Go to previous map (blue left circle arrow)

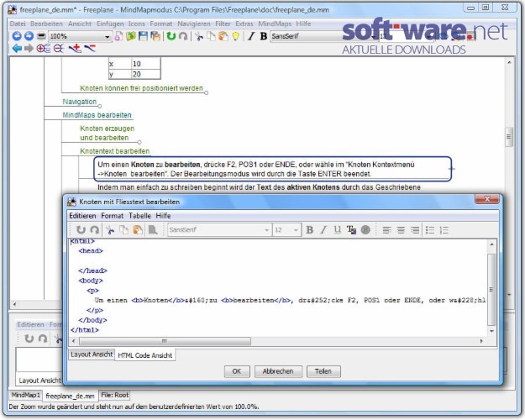tap(17, 36)
